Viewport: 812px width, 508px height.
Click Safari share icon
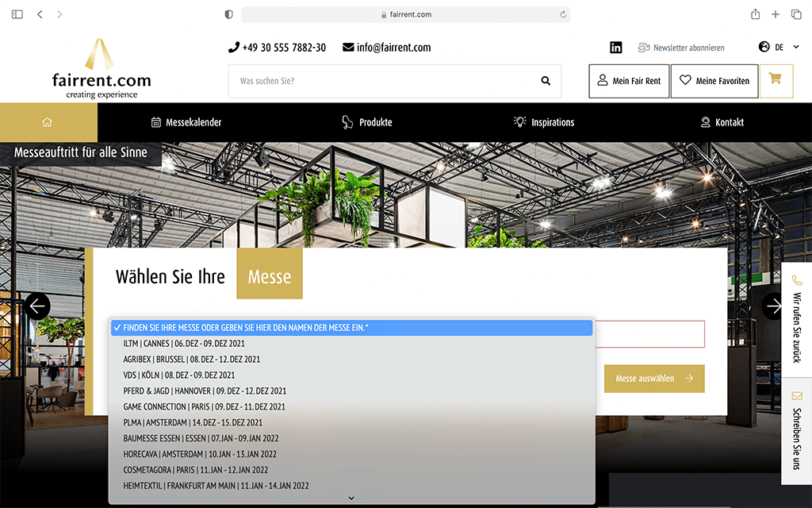point(755,14)
